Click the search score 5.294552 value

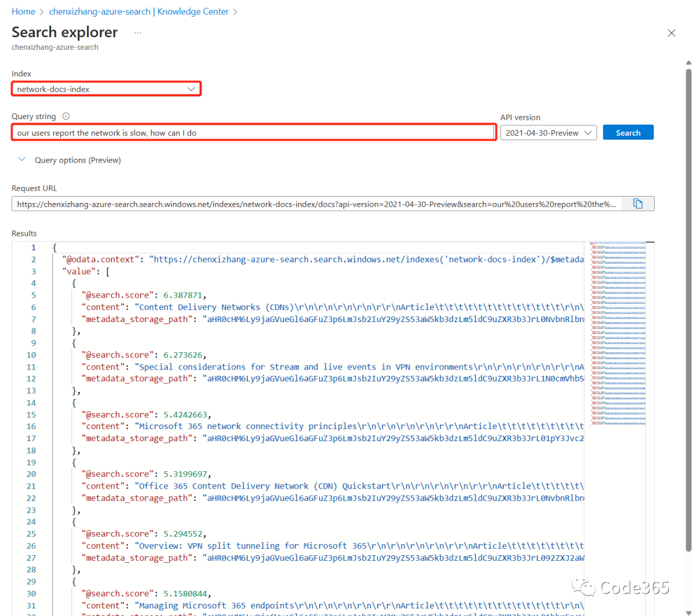[183, 534]
